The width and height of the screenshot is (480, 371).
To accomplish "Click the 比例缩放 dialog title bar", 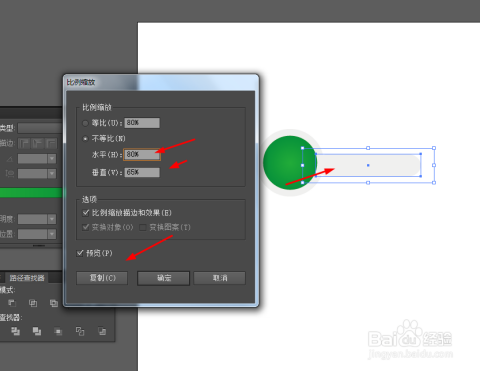I will (x=161, y=82).
